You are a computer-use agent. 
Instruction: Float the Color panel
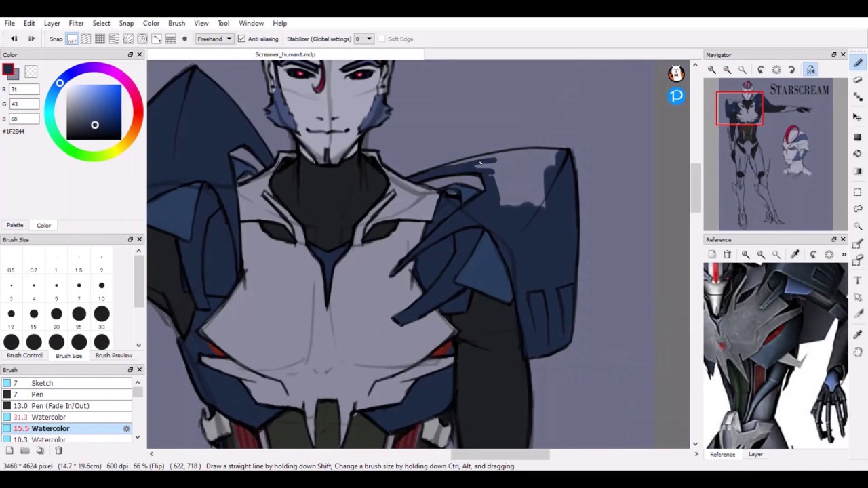130,55
